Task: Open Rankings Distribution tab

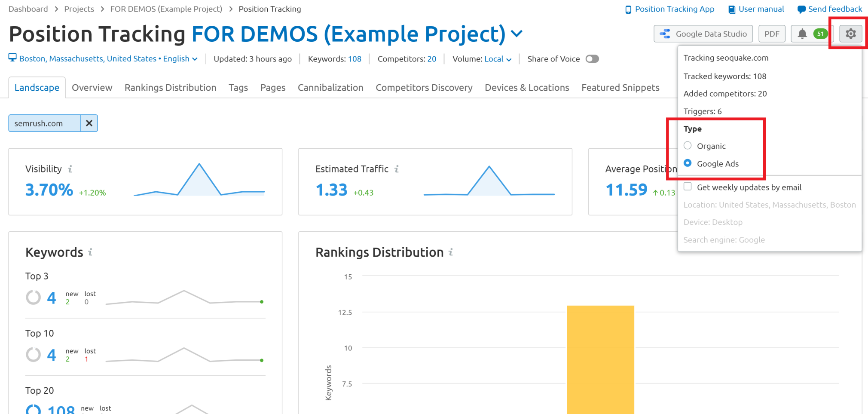Action: (171, 88)
